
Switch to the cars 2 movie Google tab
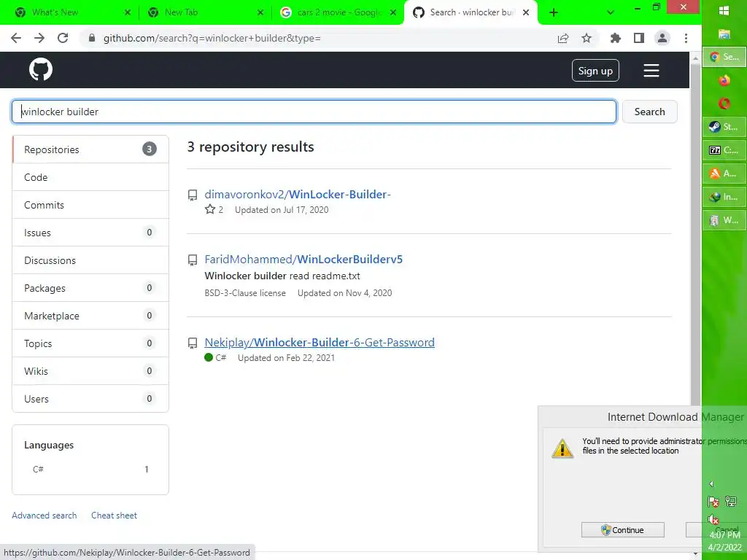click(x=338, y=12)
